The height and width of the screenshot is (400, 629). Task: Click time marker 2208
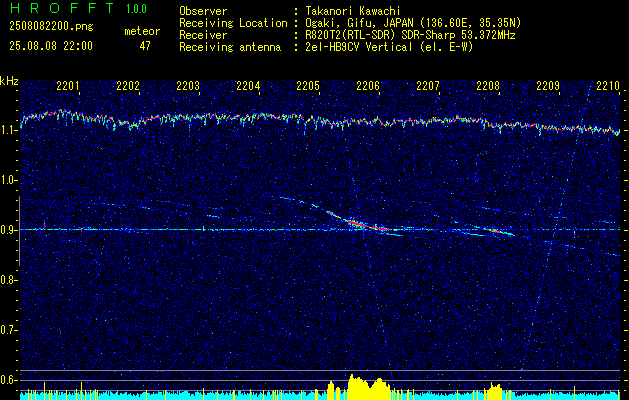[488, 86]
